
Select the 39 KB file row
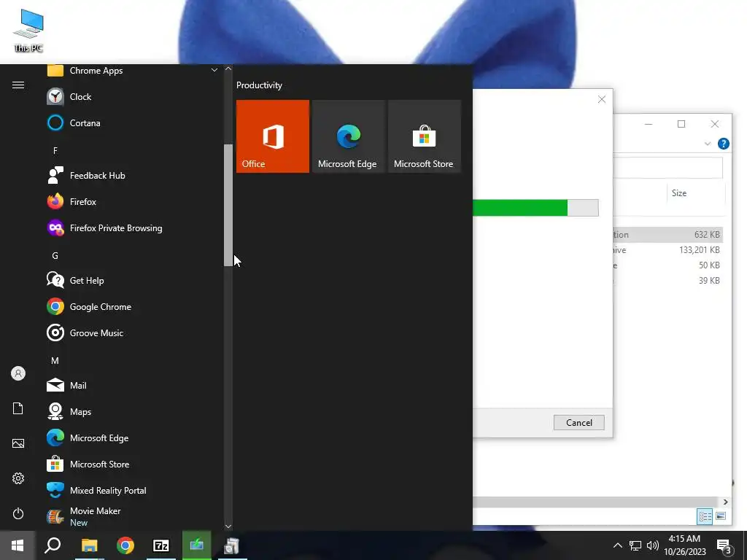click(x=667, y=281)
